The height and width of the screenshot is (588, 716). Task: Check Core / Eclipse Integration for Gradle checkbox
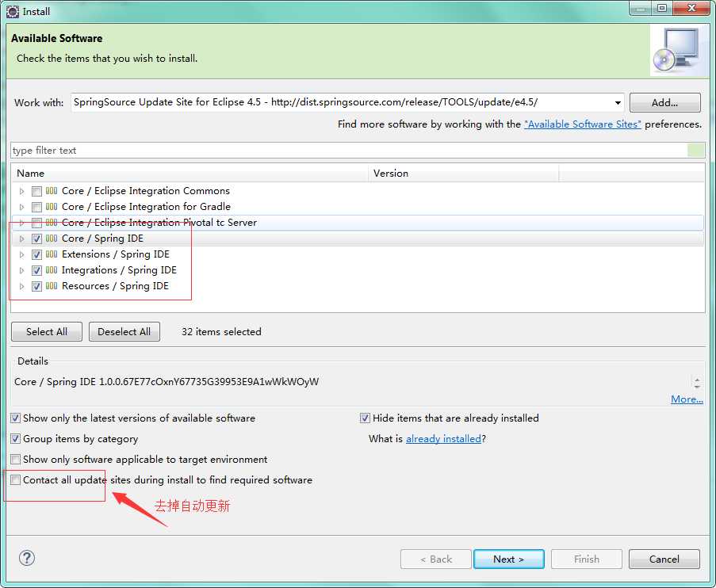point(37,208)
